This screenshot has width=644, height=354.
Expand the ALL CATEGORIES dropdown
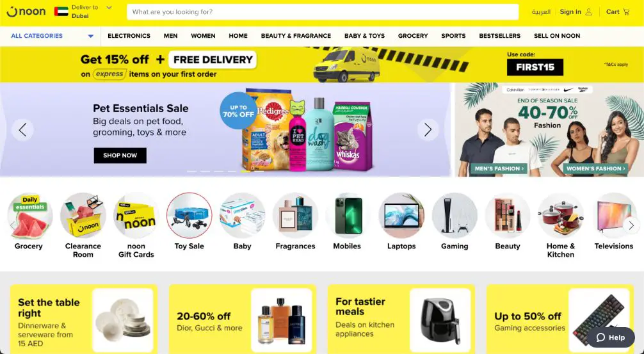point(52,36)
